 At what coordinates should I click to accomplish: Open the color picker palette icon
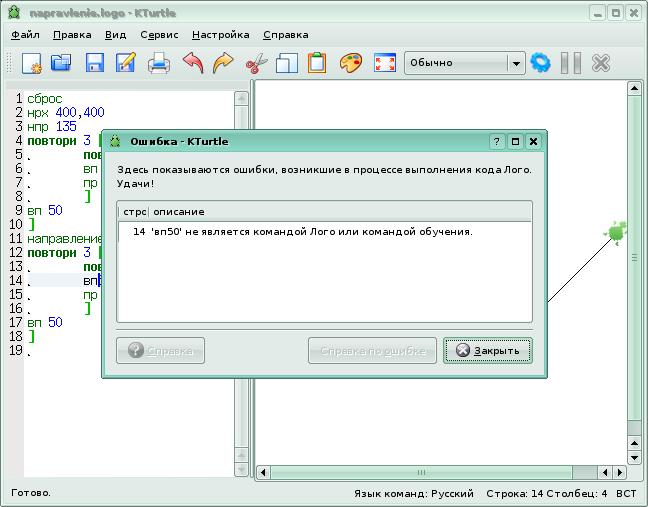click(x=350, y=63)
